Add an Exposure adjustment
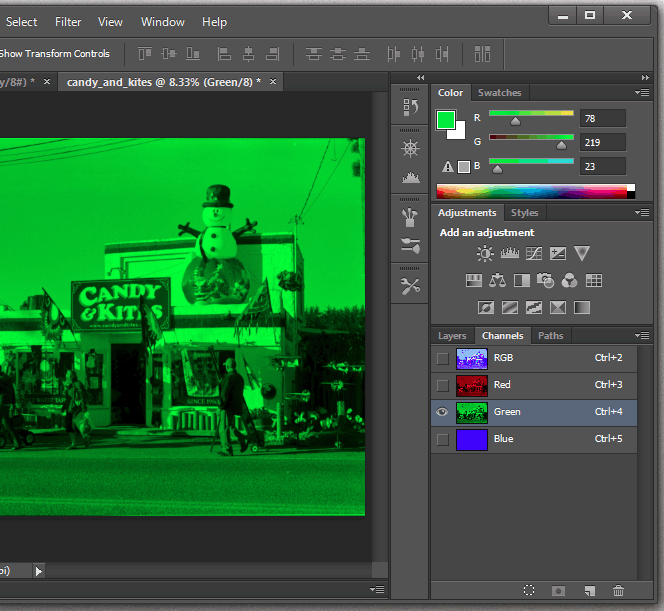Image resolution: width=664 pixels, height=611 pixels. (558, 254)
